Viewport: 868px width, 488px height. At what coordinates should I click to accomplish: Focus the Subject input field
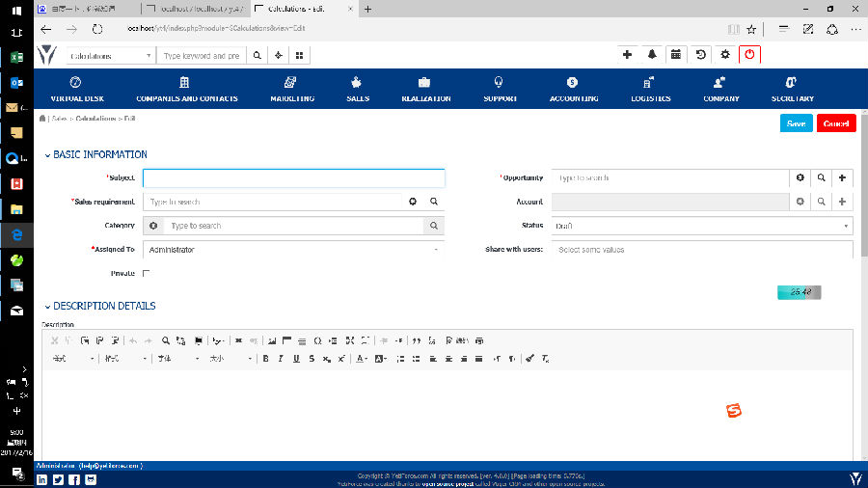(293, 177)
